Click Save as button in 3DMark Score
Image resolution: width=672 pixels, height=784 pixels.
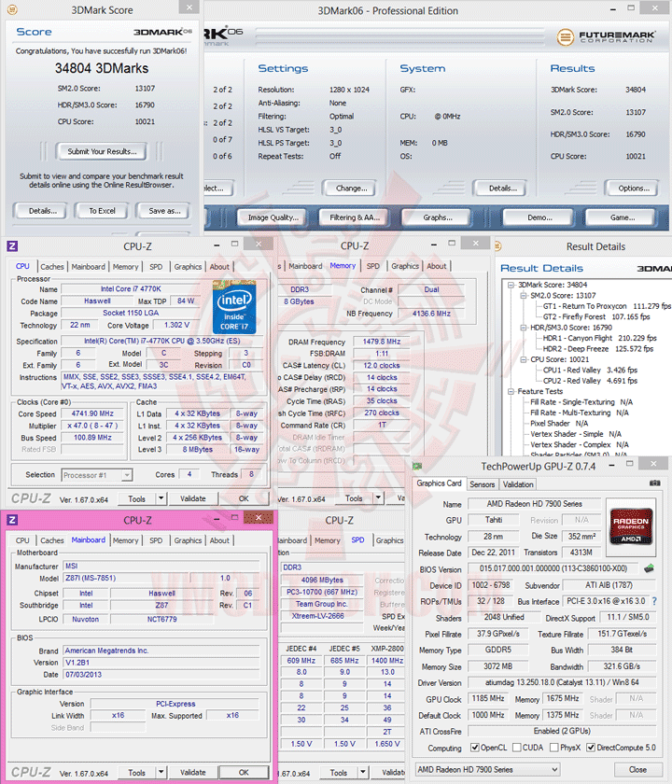point(164,211)
